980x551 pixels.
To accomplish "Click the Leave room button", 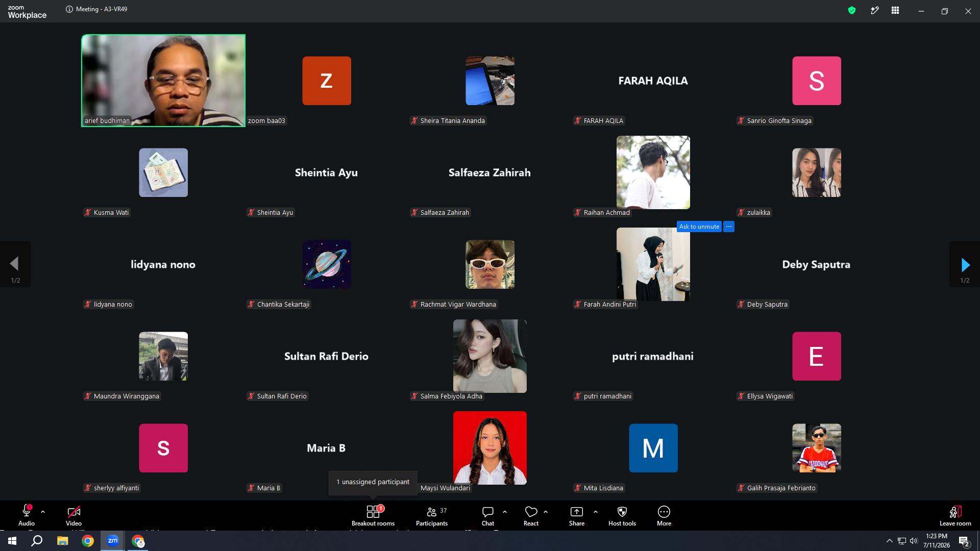I will coord(955,515).
